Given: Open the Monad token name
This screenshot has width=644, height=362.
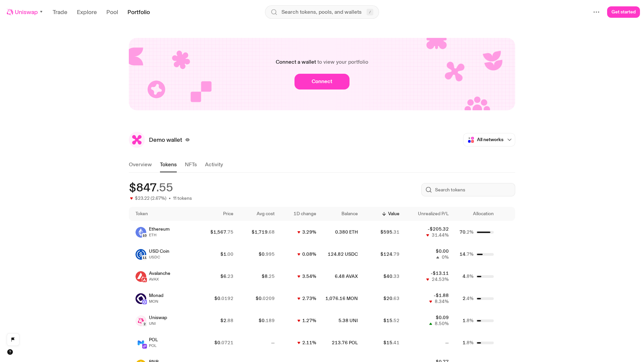Looking at the screenshot, I should pyautogui.click(x=156, y=296).
